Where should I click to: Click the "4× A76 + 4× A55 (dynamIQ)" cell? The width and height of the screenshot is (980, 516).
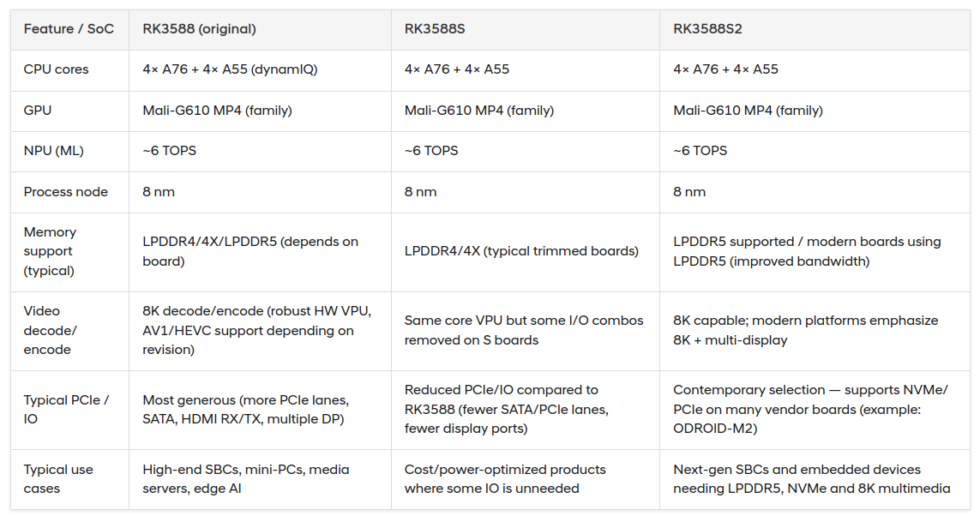[x=230, y=69]
